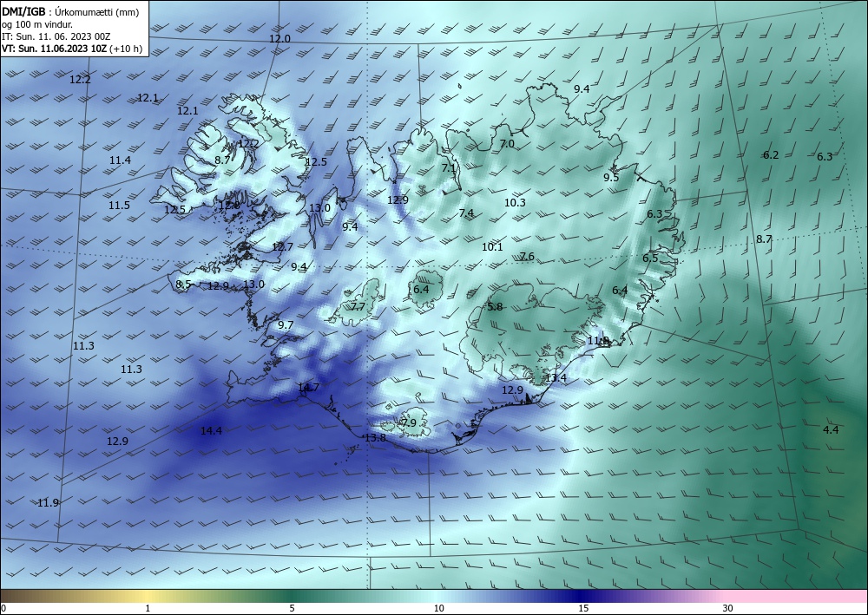Click the 7.1 value in north Iceland
The width and height of the screenshot is (868, 615).
449,167
